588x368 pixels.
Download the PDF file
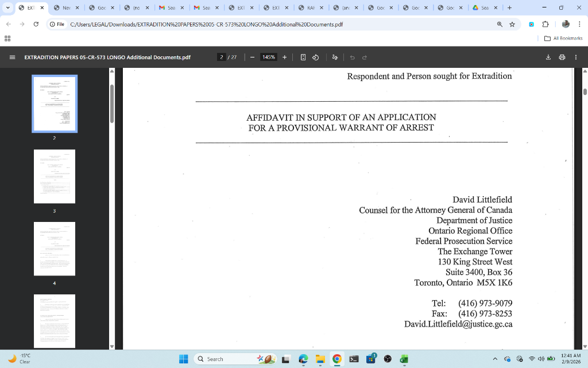pos(548,57)
